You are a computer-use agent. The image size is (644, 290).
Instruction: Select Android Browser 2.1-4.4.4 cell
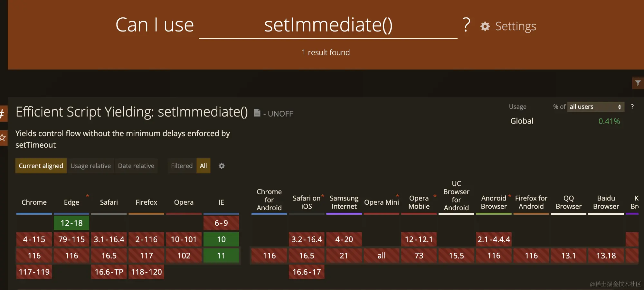coord(494,239)
